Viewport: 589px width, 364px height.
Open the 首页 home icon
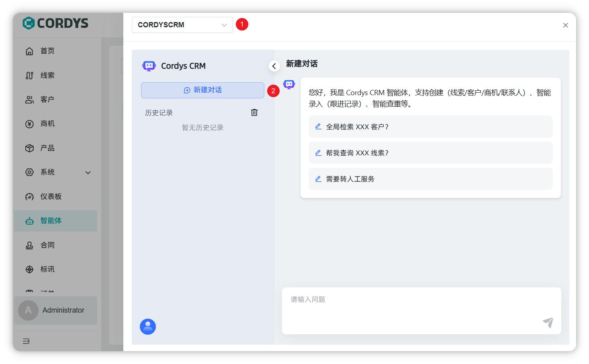(29, 51)
